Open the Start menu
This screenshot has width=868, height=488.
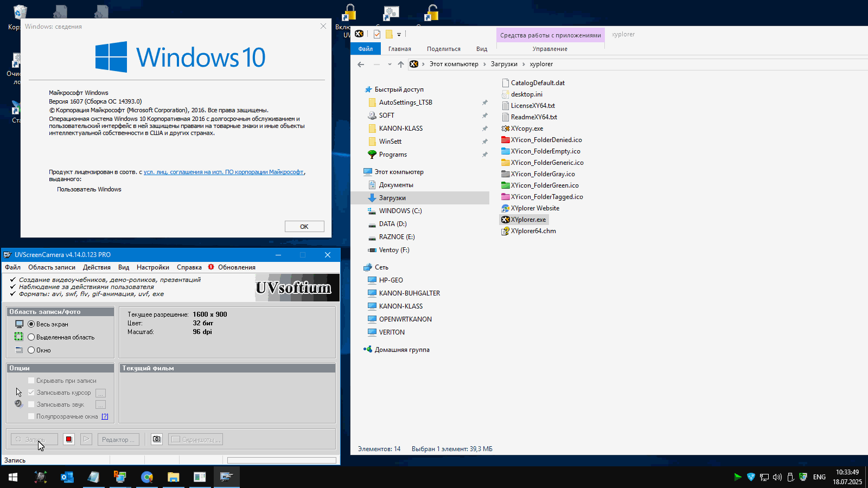click(x=13, y=477)
